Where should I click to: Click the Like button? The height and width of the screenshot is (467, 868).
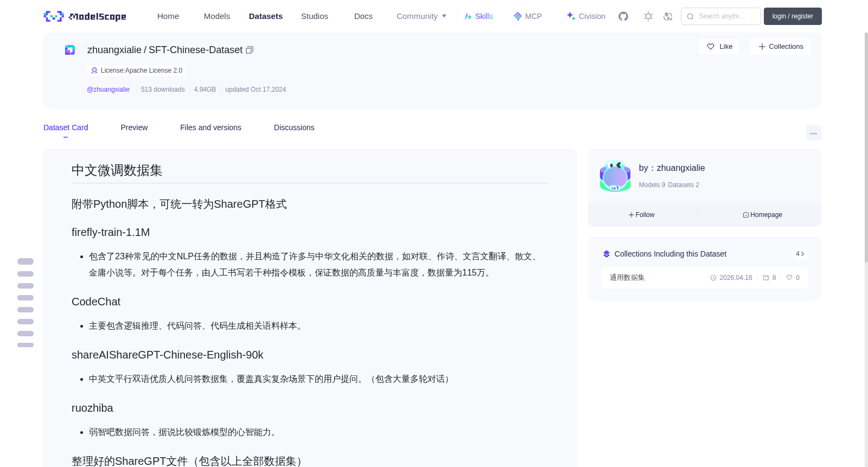click(x=719, y=47)
